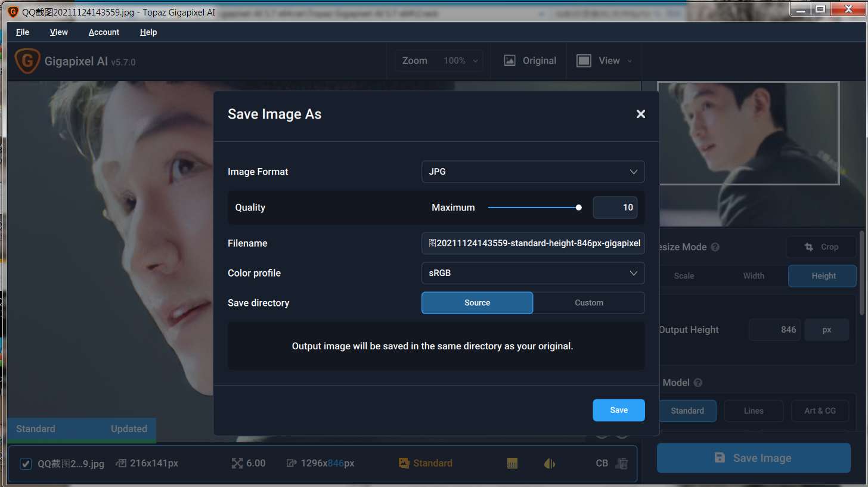Switch resize mode to Width
The image size is (868, 487).
click(x=754, y=276)
